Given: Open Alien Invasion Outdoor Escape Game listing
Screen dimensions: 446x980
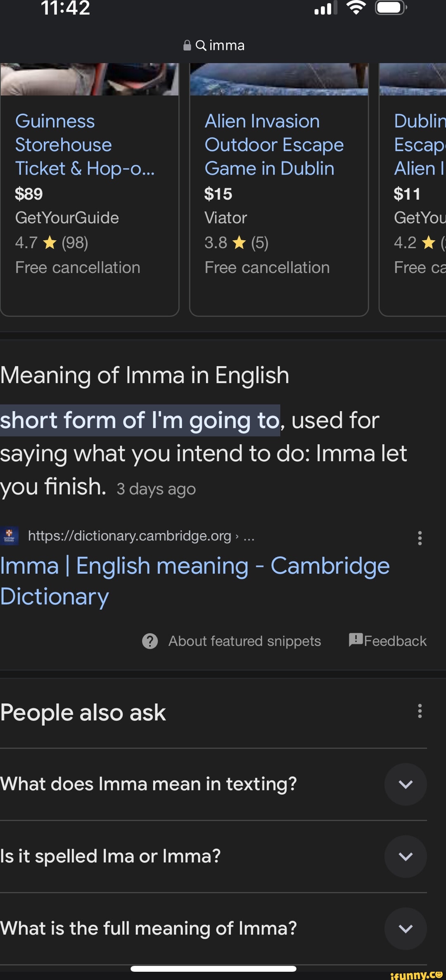Looking at the screenshot, I should pos(274,145).
